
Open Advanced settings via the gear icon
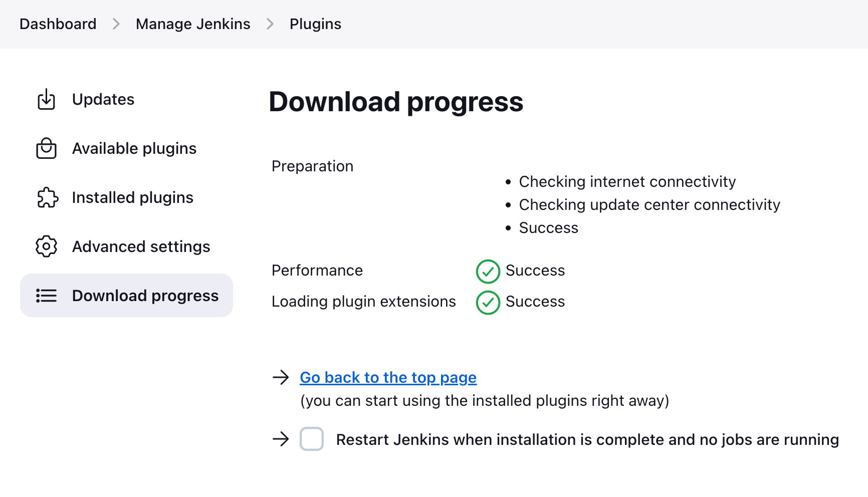click(46, 246)
